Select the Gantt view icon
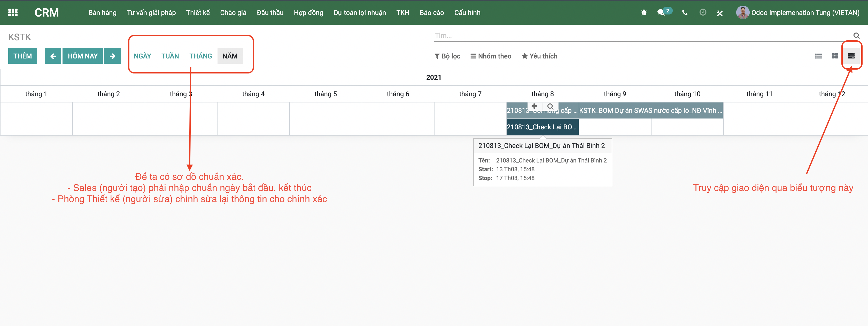 tap(852, 56)
